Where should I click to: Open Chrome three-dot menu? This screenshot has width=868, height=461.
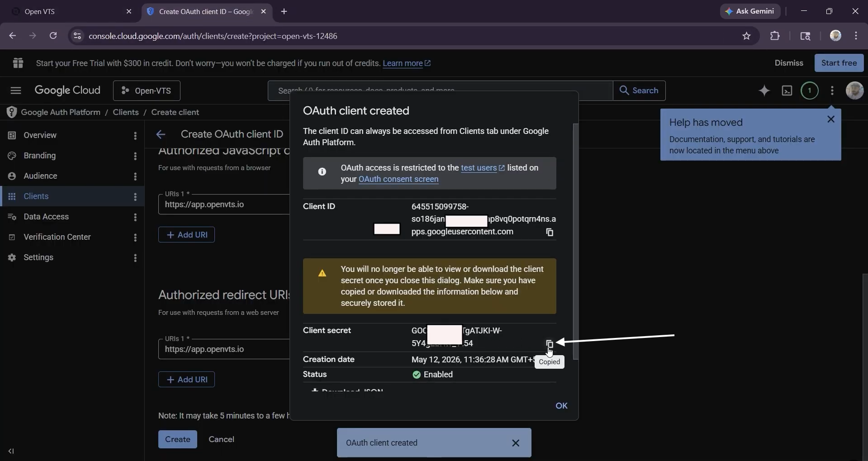click(x=856, y=36)
